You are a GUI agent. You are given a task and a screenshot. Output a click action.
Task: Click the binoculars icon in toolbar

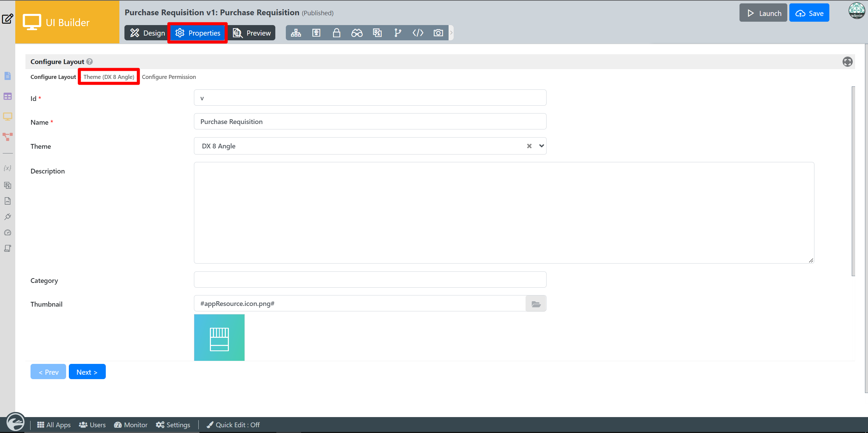pos(357,33)
